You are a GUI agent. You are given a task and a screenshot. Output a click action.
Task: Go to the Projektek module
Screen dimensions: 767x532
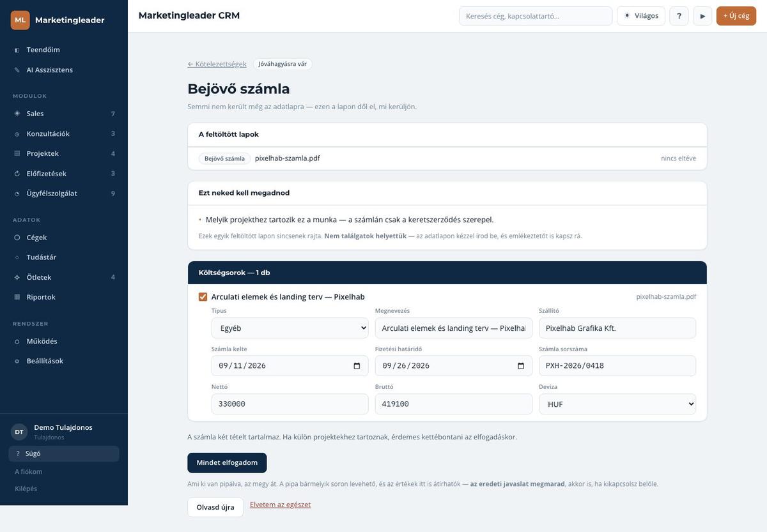coord(64,154)
